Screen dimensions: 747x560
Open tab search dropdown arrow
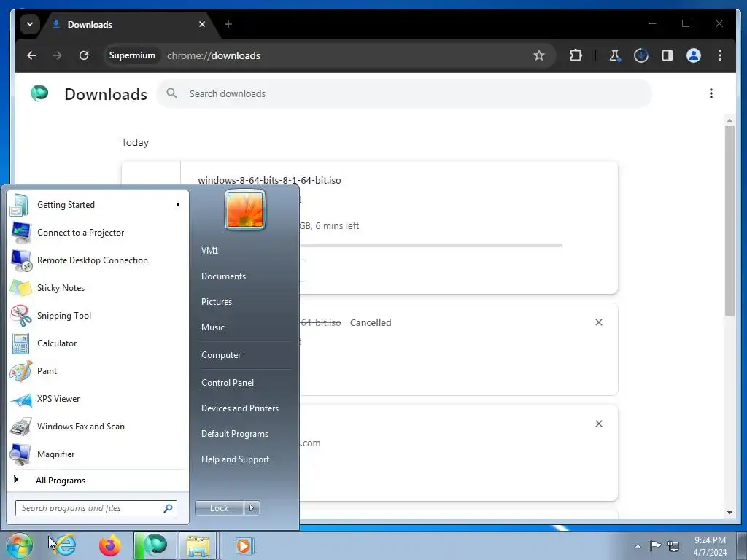click(x=29, y=24)
